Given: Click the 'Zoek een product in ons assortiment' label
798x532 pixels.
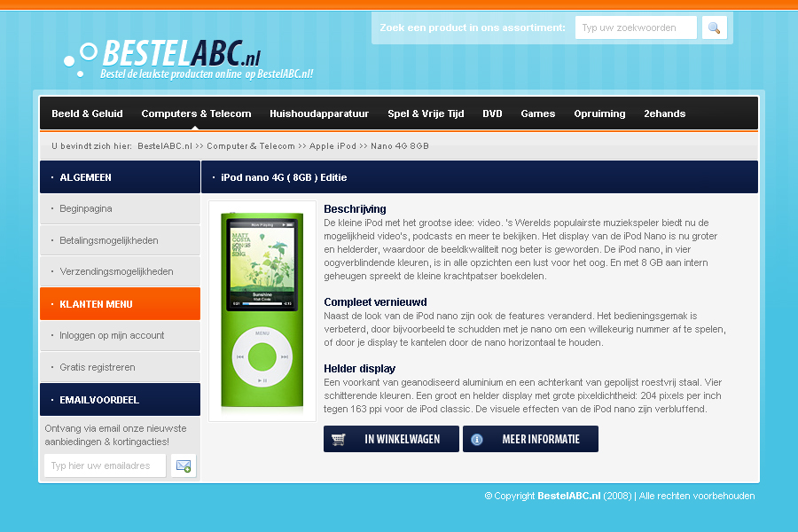Looking at the screenshot, I should click(473, 27).
